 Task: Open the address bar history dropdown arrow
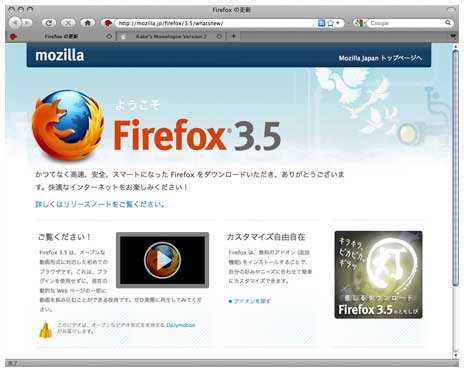(x=338, y=23)
